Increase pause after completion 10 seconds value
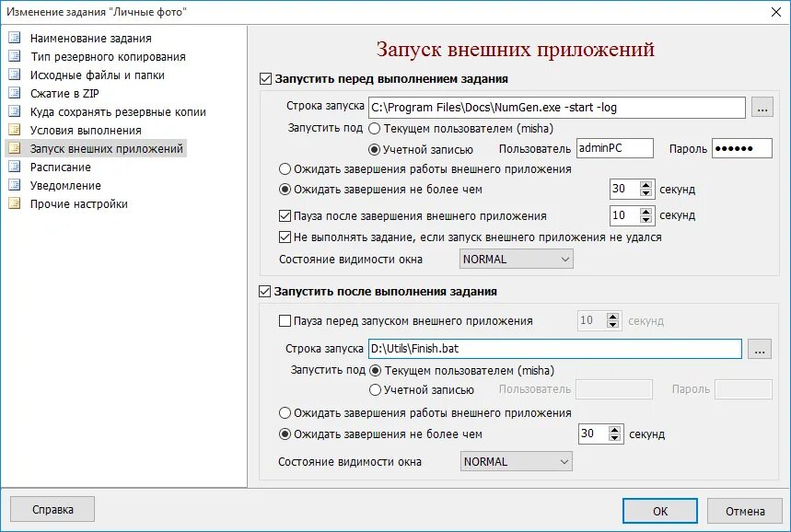Screen dimensions: 791x532 click(646, 212)
